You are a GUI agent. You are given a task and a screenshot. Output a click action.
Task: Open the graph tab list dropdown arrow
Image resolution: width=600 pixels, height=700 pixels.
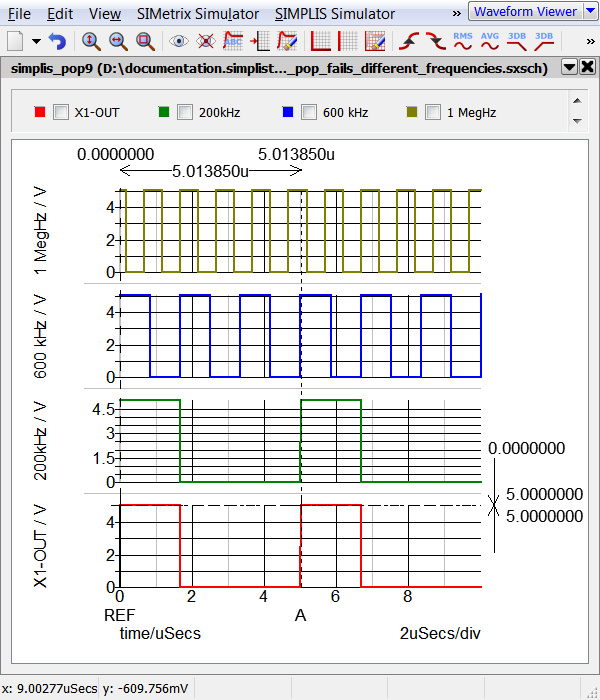click(x=568, y=67)
